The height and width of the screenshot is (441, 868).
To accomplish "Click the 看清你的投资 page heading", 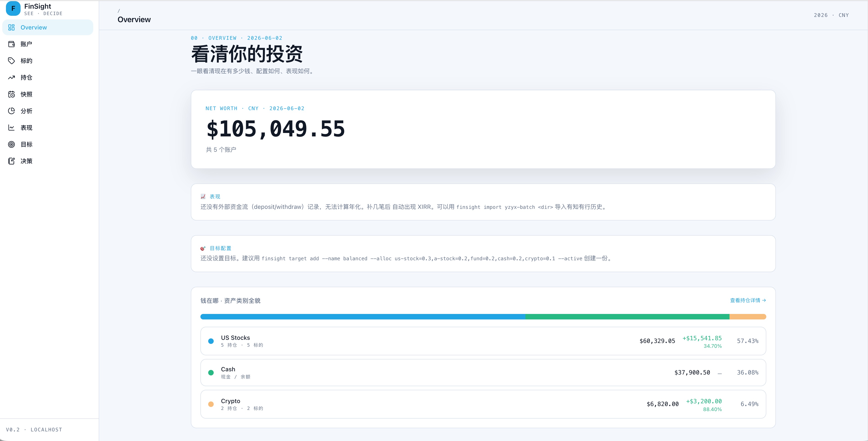I will point(247,54).
